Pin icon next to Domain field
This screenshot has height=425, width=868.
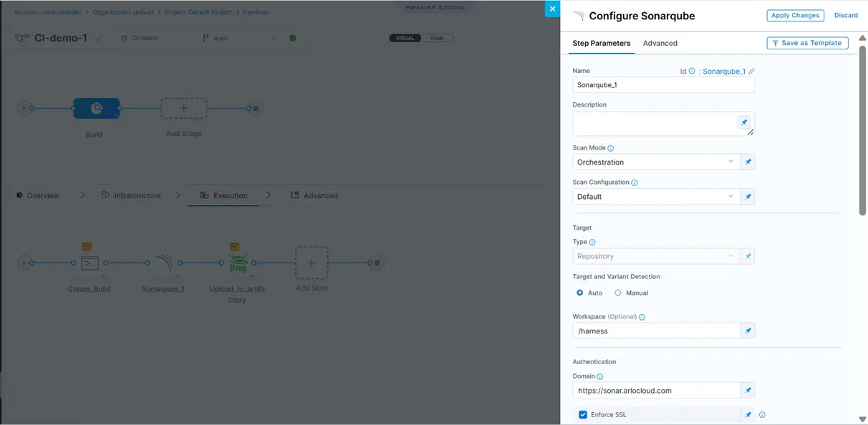(748, 391)
